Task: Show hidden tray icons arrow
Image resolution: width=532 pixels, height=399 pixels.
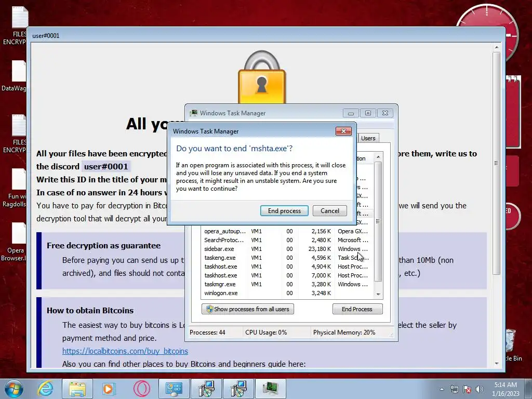Action: (442, 389)
